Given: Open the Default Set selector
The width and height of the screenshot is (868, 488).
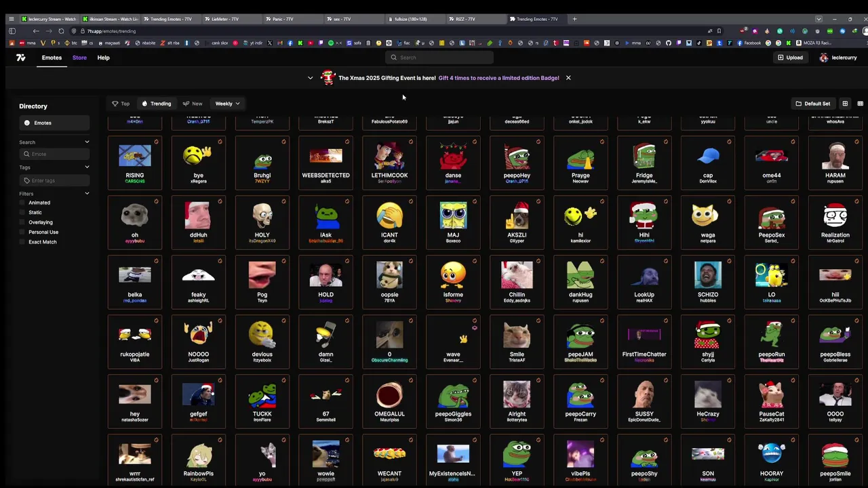Looking at the screenshot, I should [x=813, y=104].
